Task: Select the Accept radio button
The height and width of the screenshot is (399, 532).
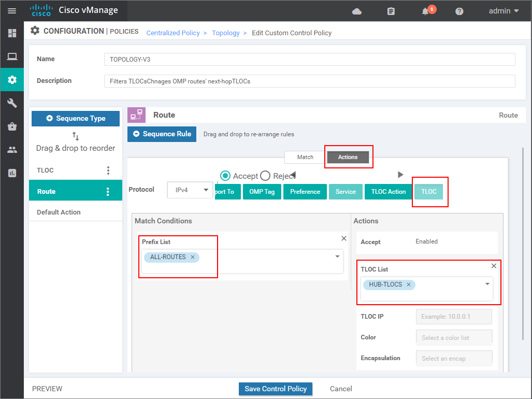Action: (x=225, y=175)
